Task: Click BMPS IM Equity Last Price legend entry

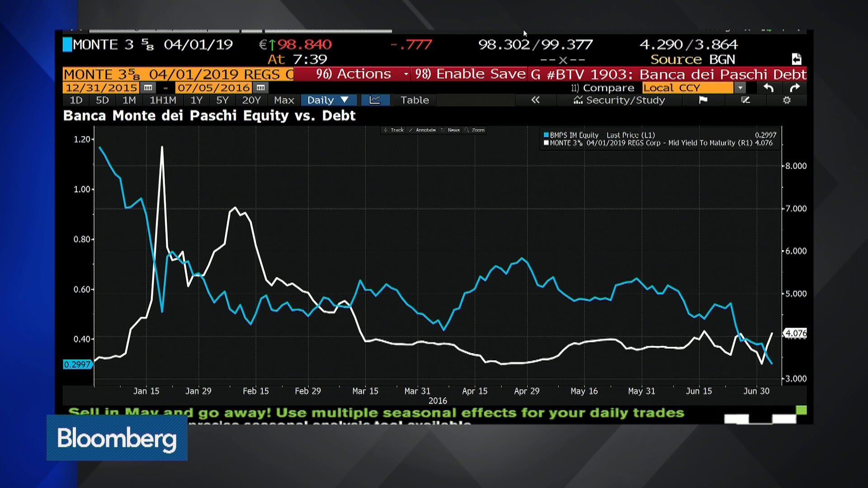Action: point(660,135)
